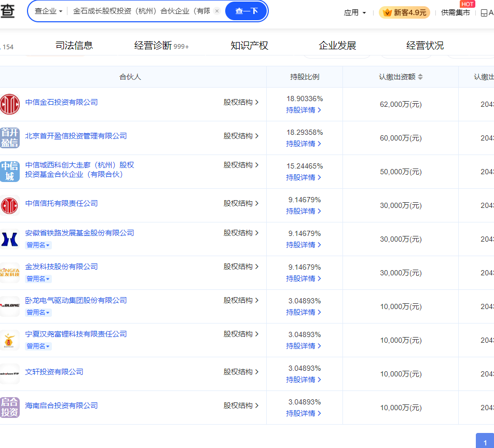This screenshot has width=494, height=448.
Task: Click the 50,000万(元) amount cell
Action: (x=401, y=172)
